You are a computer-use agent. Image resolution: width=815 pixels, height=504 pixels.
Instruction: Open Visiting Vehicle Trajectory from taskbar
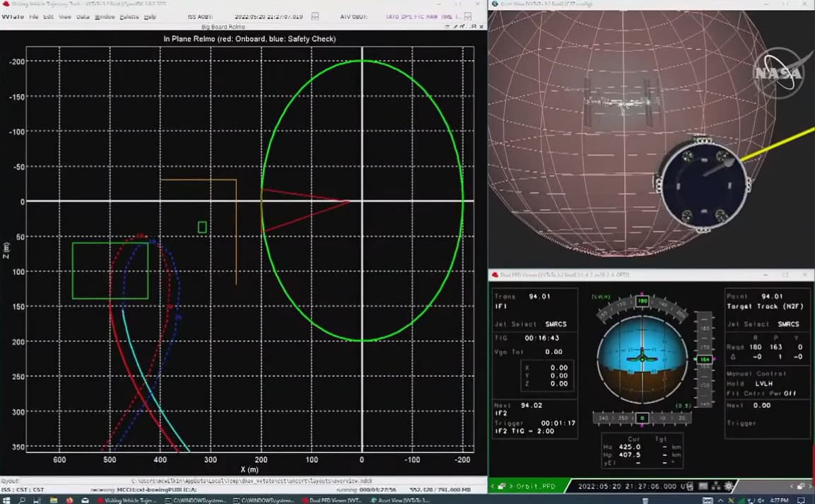tap(127, 499)
